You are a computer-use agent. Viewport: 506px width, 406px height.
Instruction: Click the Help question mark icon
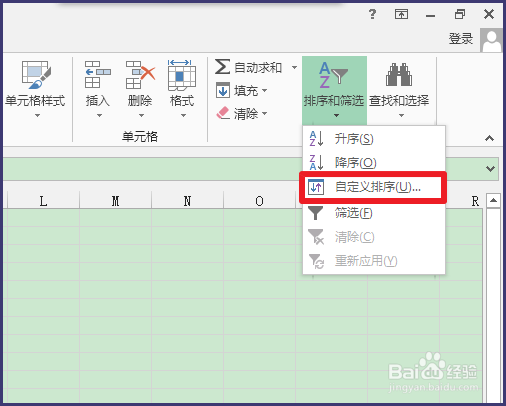[373, 14]
